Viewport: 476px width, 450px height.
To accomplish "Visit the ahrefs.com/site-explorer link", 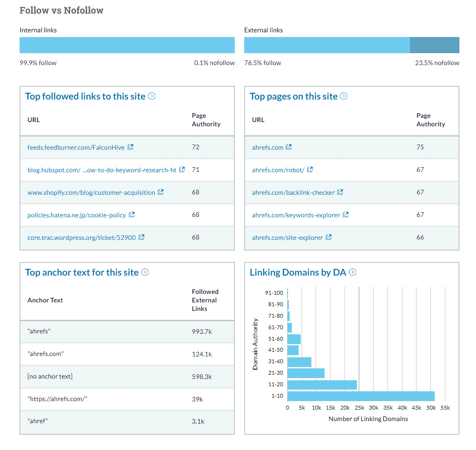I will point(287,238).
